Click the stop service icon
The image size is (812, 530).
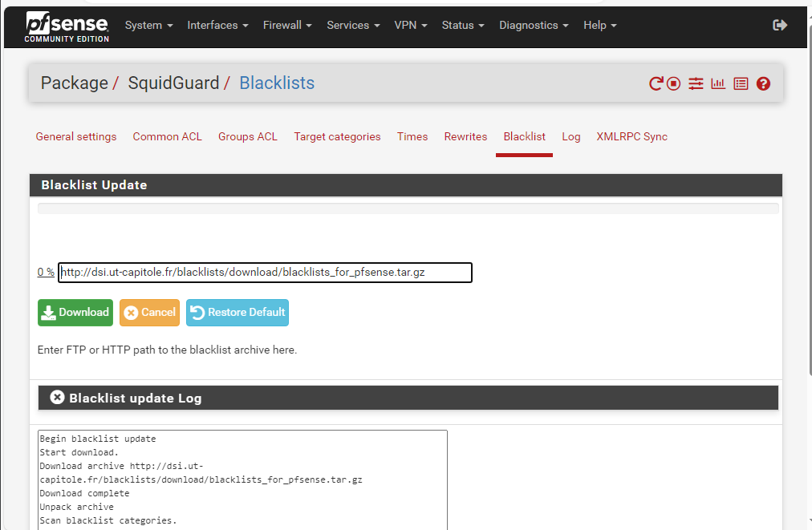pos(674,83)
